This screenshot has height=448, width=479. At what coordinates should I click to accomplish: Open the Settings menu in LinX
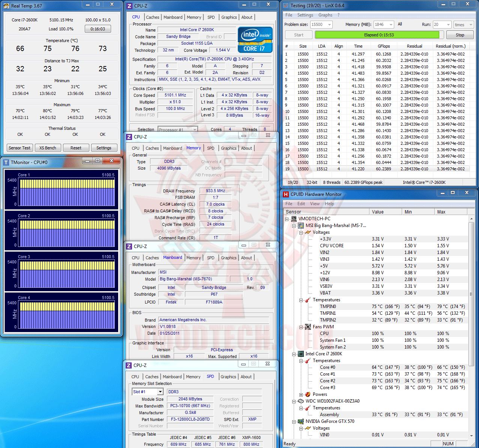305,15
